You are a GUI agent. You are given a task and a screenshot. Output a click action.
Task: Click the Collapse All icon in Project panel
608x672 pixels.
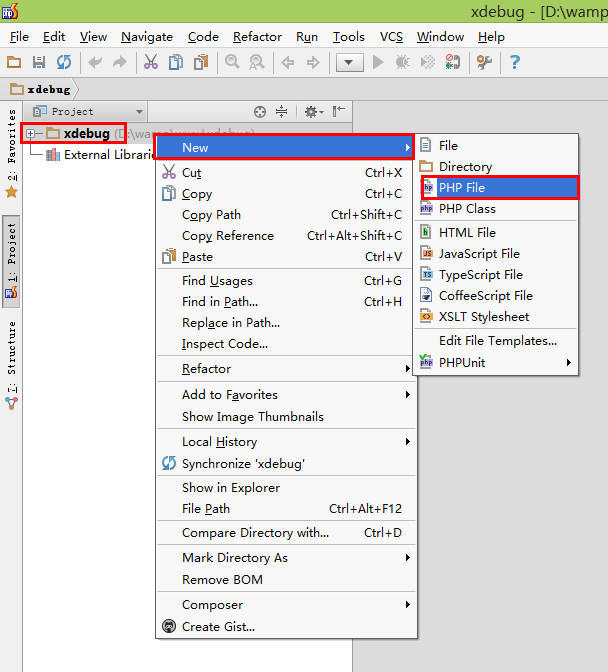coord(282,112)
